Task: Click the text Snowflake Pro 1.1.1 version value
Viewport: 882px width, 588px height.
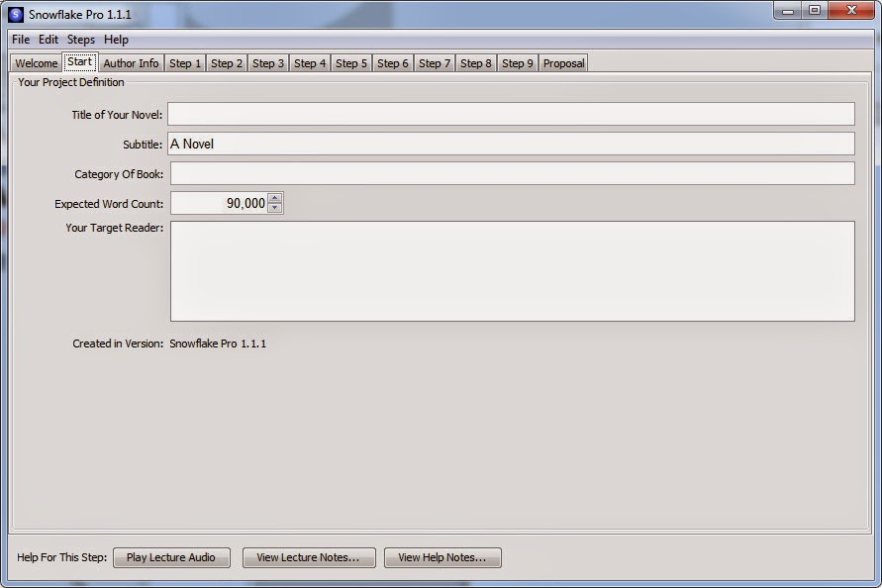Action: 218,343
